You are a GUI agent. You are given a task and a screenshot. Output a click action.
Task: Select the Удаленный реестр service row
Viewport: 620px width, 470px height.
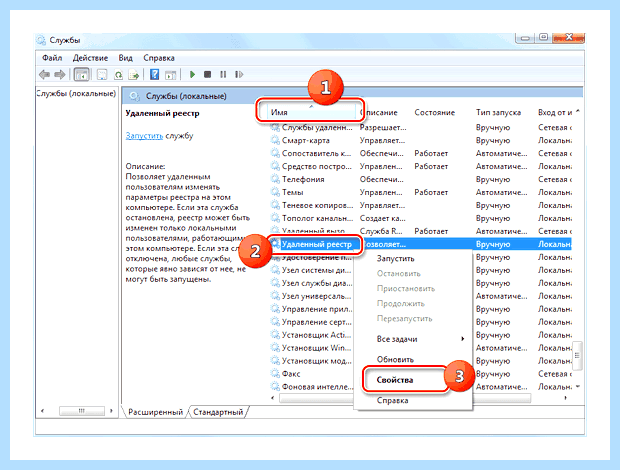tap(421, 244)
